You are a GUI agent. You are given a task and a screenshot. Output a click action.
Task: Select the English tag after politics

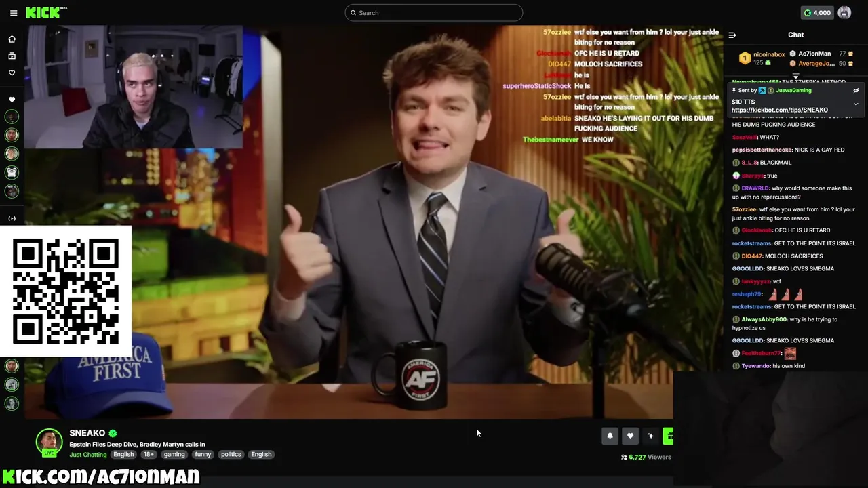(261, 455)
